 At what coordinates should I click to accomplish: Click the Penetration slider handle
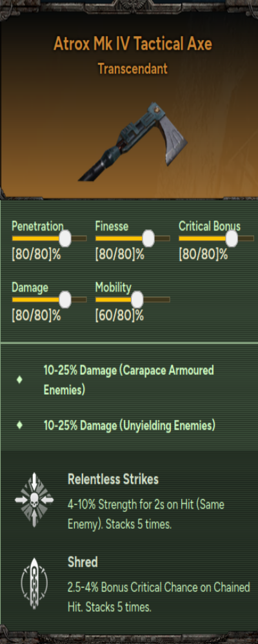(x=65, y=239)
